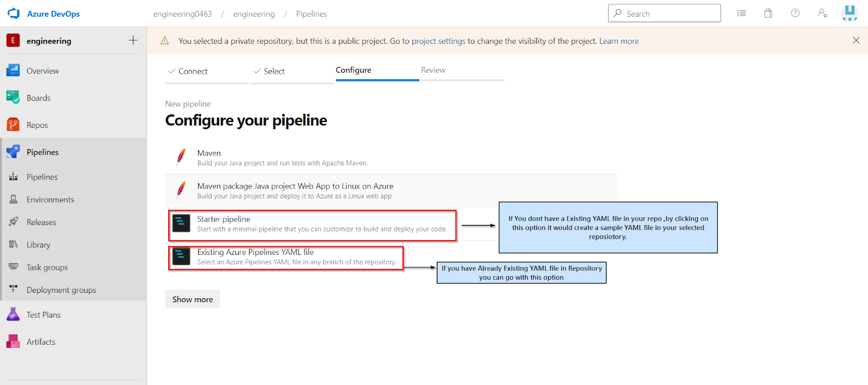Viewport: 868px width, 385px height.
Task: Open Releases under Pipelines
Action: coord(73,222)
